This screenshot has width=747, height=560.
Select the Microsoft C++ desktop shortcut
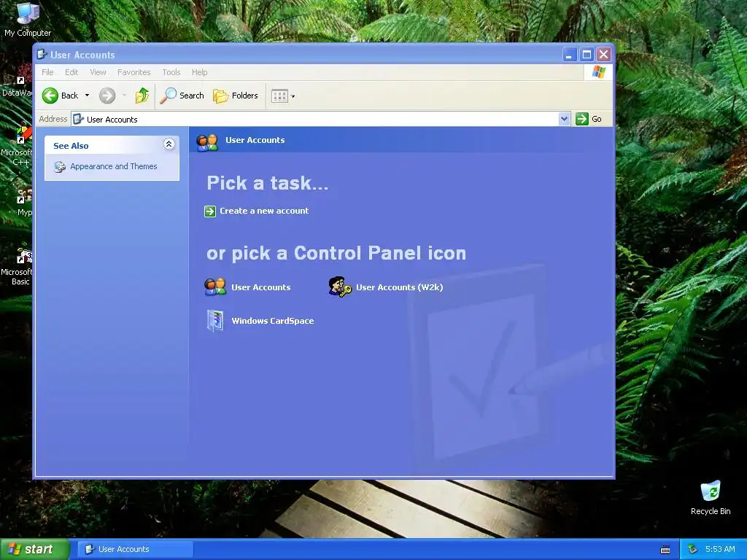tap(17, 146)
